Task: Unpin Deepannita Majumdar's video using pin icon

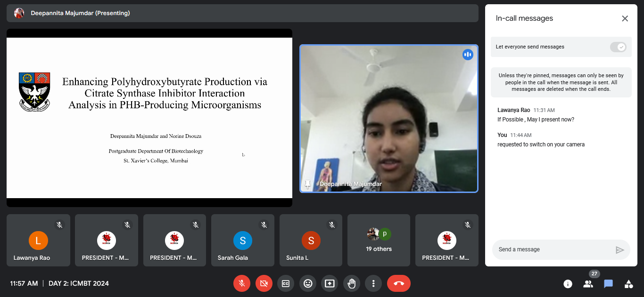Action: 308,184
